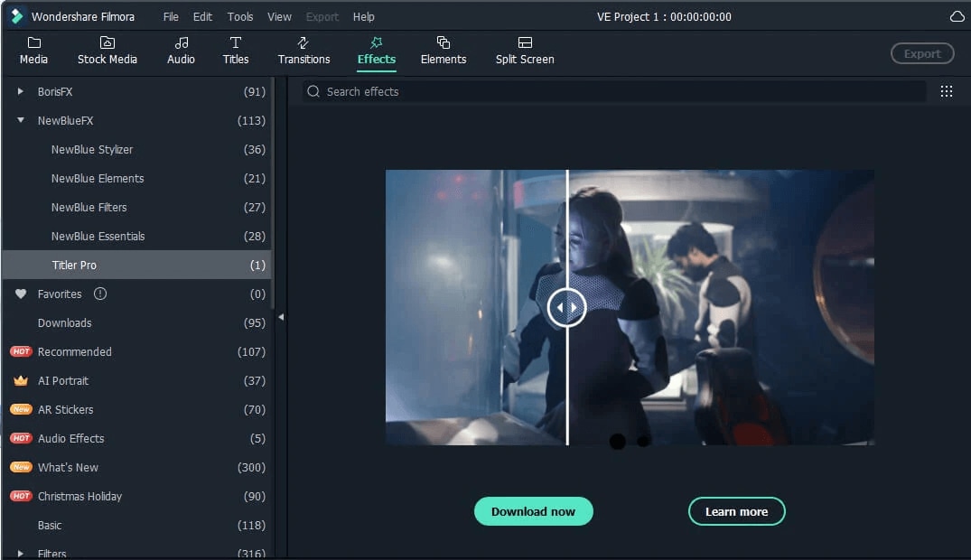Select NewBlue Elements category

pos(136,179)
